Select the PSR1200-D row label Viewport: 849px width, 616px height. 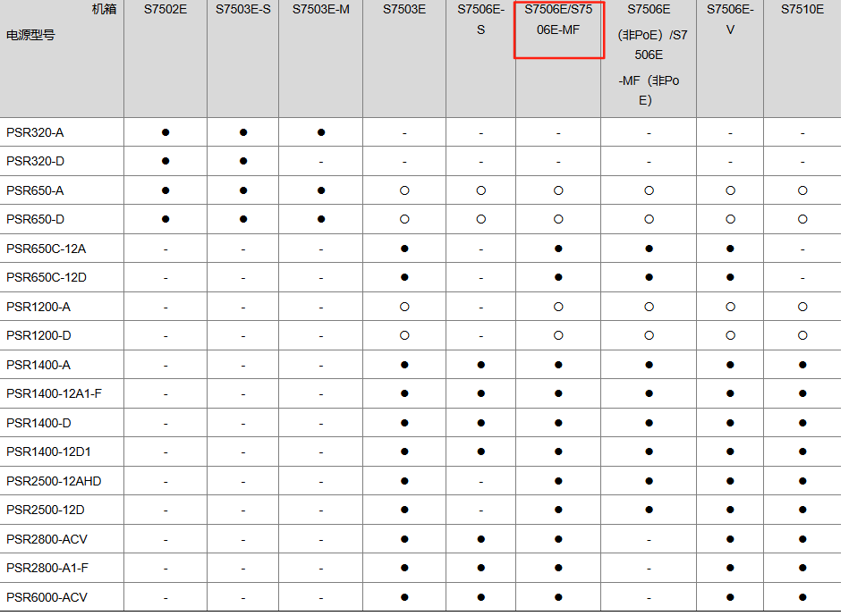pos(38,335)
